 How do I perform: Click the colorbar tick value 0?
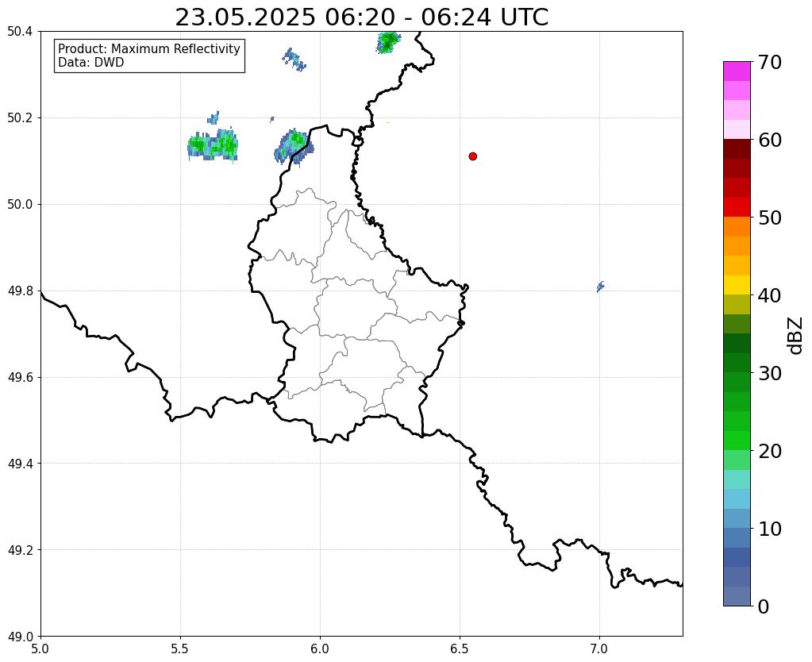764,606
